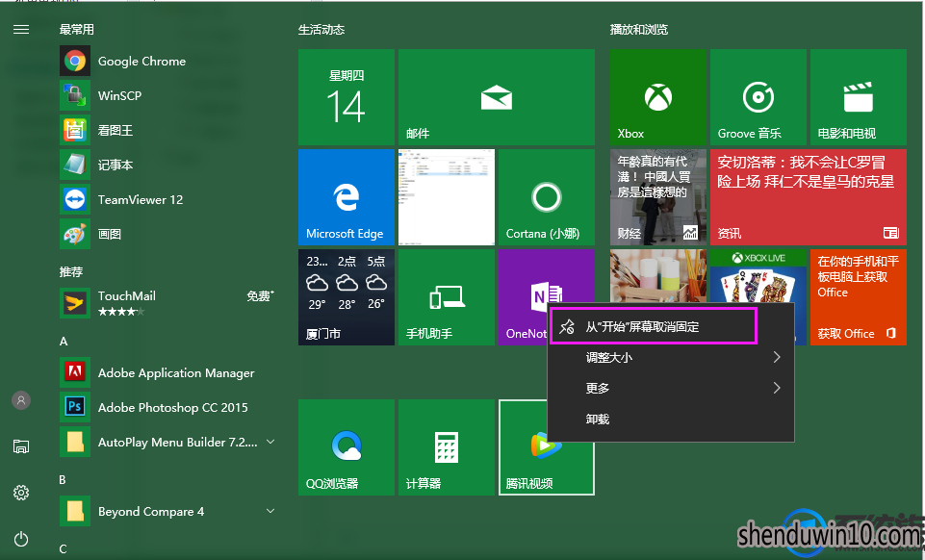Click the Power button icon
The width and height of the screenshot is (925, 560).
coord(21,539)
